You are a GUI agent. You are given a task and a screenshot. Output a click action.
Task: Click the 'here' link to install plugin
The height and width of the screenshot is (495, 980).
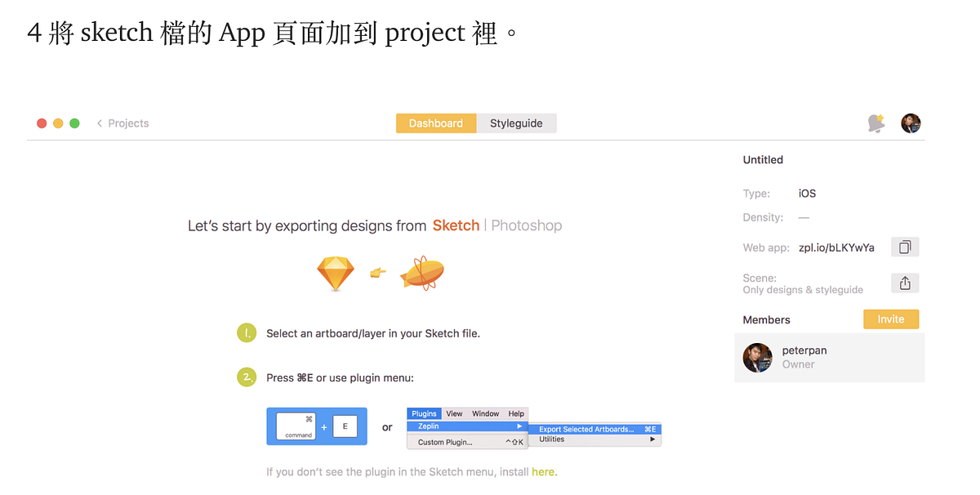544,471
